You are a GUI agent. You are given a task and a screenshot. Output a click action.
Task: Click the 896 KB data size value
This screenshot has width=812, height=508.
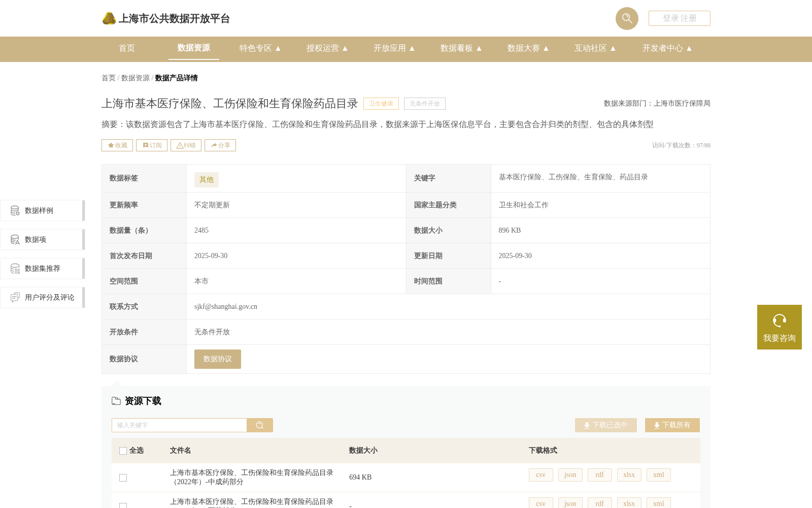pyautogui.click(x=510, y=231)
